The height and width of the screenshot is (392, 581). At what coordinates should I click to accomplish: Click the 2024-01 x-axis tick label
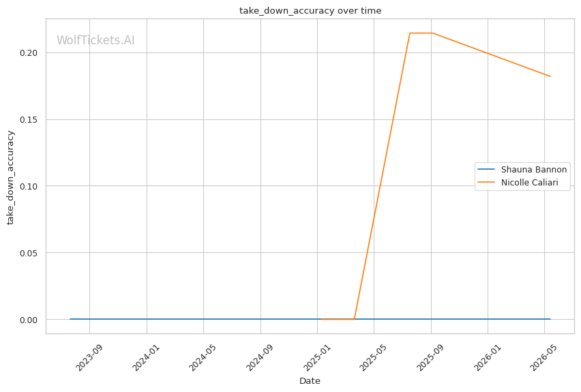point(146,357)
